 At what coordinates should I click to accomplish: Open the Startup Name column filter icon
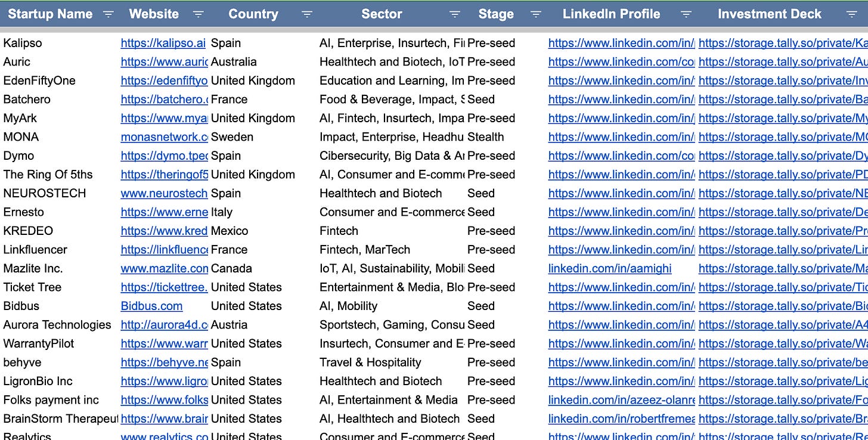click(x=108, y=14)
